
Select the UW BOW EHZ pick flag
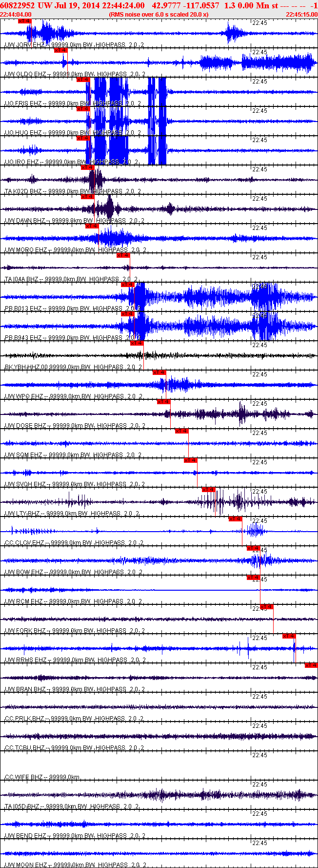(x=254, y=548)
